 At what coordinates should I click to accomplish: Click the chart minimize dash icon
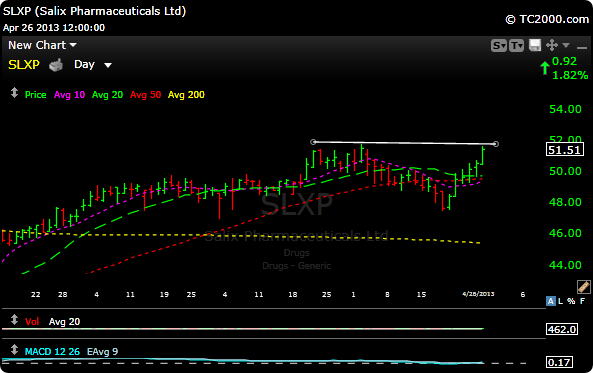click(x=582, y=48)
